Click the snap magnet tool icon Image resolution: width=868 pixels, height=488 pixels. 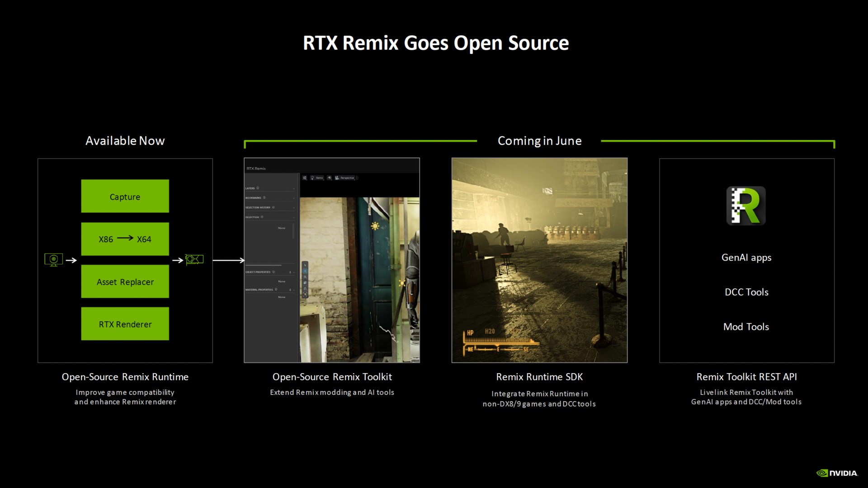coord(305,289)
